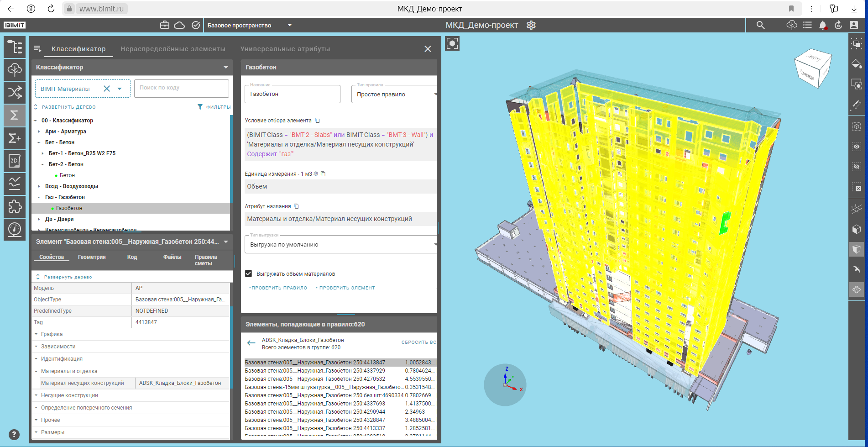
Task: Hide selected elements with crossed-eye icon
Action: 857,167
